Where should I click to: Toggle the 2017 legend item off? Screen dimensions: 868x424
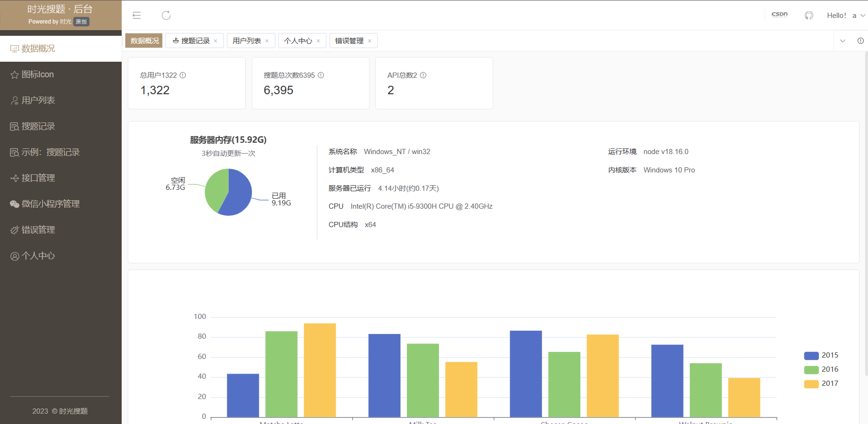point(821,383)
